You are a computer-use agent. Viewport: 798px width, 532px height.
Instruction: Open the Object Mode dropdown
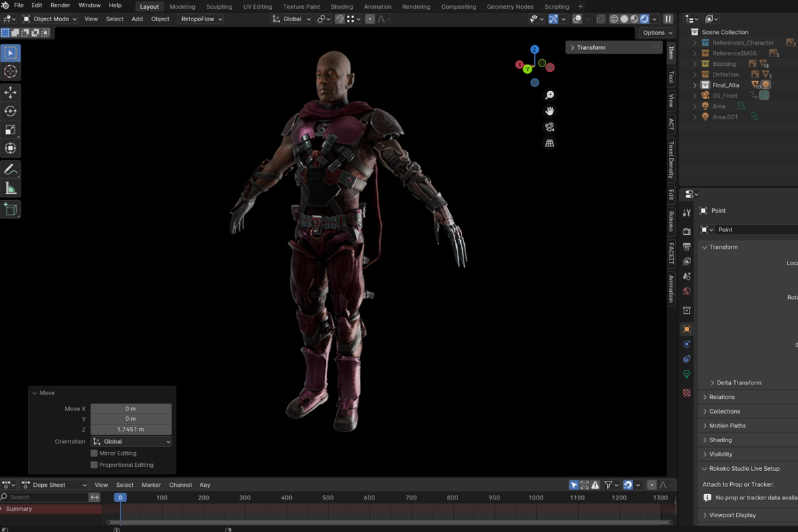click(50, 19)
